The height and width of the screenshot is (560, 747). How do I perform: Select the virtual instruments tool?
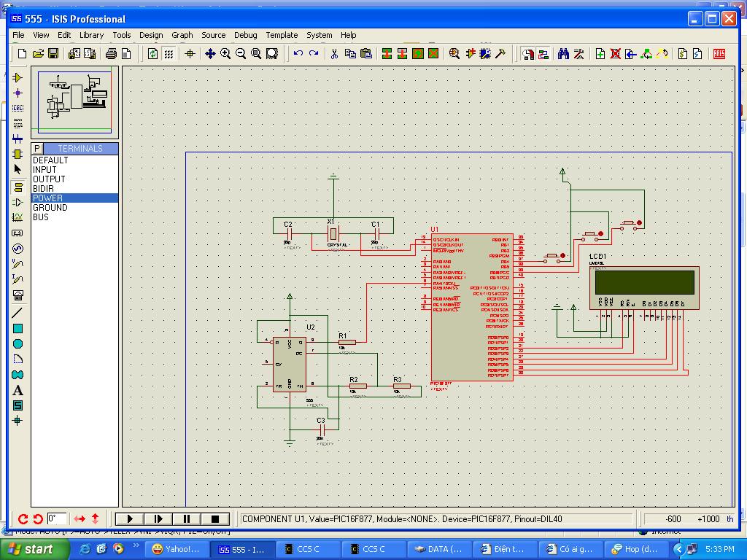point(18,295)
